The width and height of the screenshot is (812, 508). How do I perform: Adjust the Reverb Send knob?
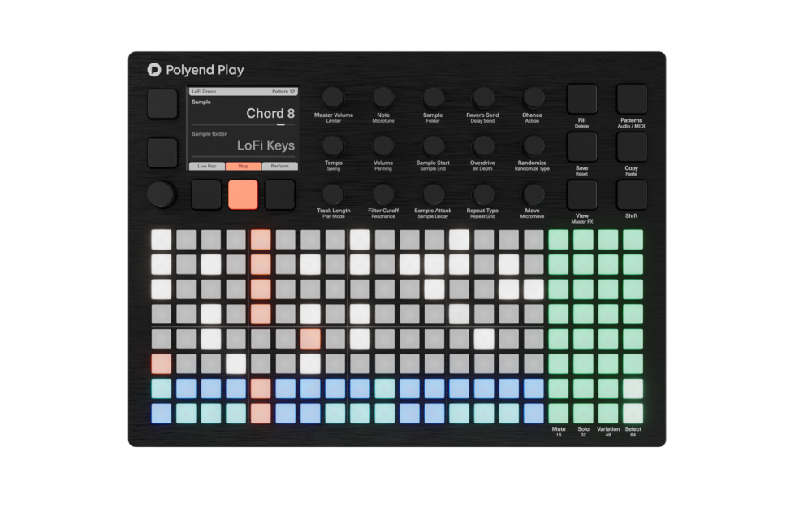click(482, 98)
